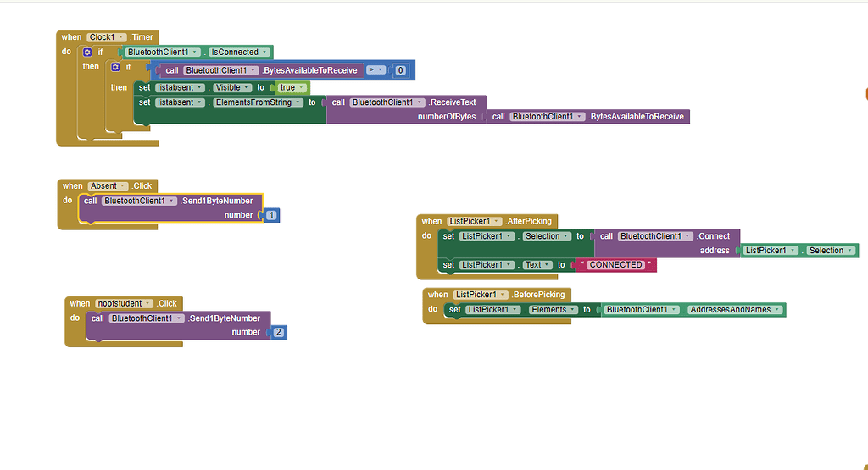Select the number 2 block under noofstudent.Click
Viewport: 868px width, 470px height.
pos(278,333)
